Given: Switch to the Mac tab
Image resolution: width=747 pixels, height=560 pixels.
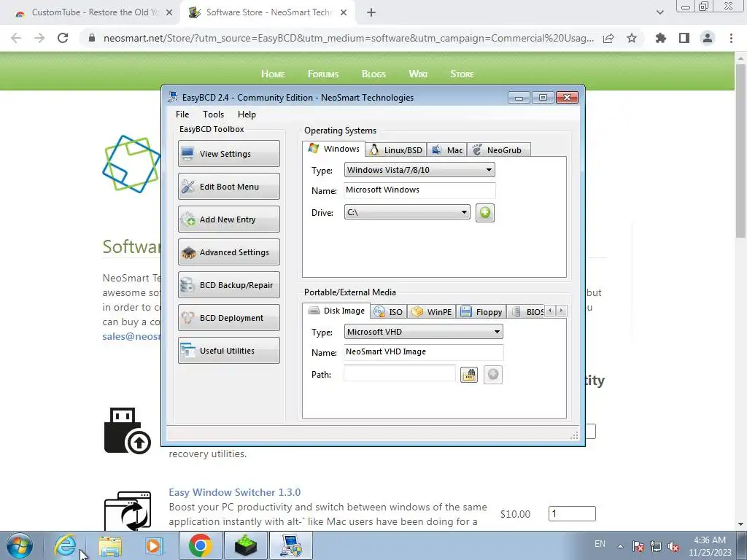Looking at the screenshot, I should coord(447,150).
